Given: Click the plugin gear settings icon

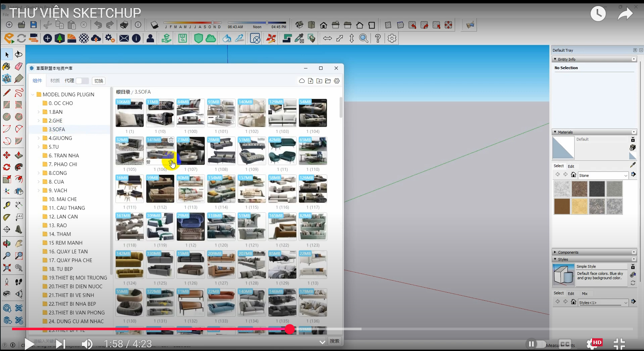Looking at the screenshot, I should pyautogui.click(x=392, y=38).
